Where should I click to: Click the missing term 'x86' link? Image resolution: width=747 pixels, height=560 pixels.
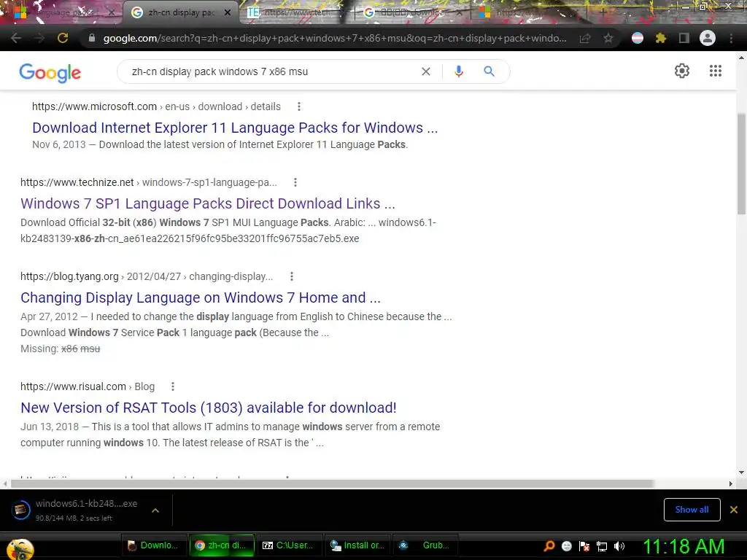pyautogui.click(x=69, y=349)
